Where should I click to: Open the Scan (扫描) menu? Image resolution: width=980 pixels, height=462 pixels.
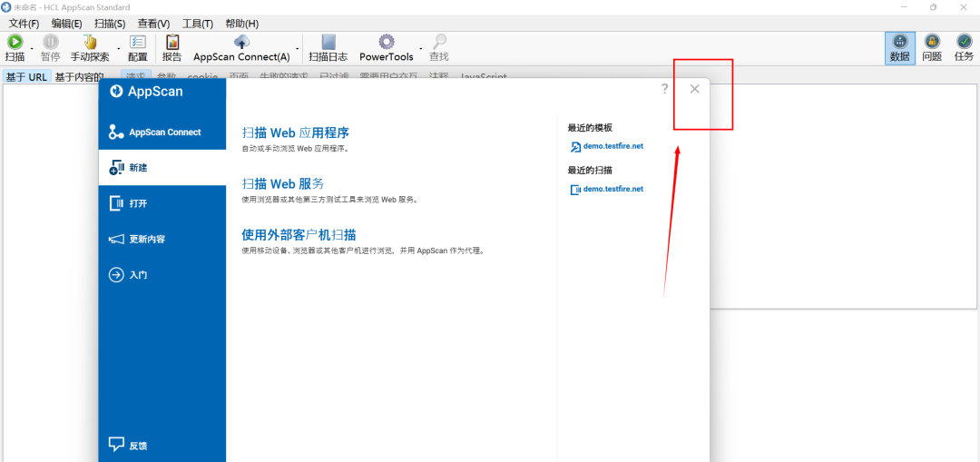pyautogui.click(x=110, y=24)
